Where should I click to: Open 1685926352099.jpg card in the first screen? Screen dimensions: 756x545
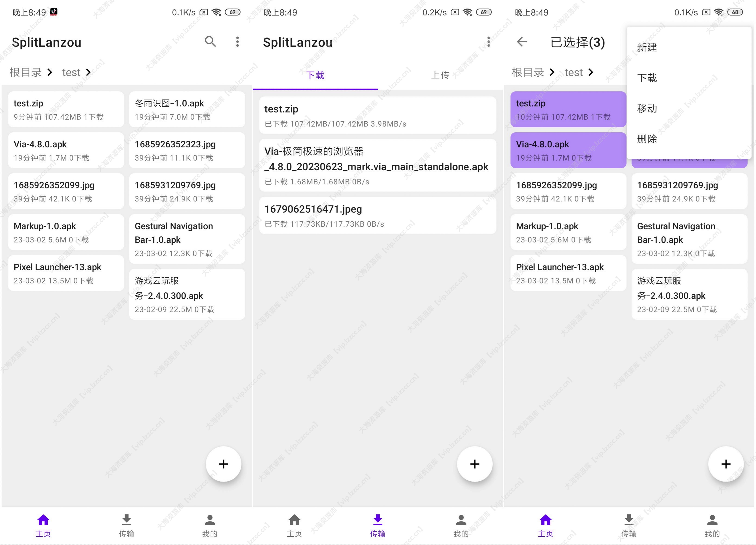click(x=66, y=191)
